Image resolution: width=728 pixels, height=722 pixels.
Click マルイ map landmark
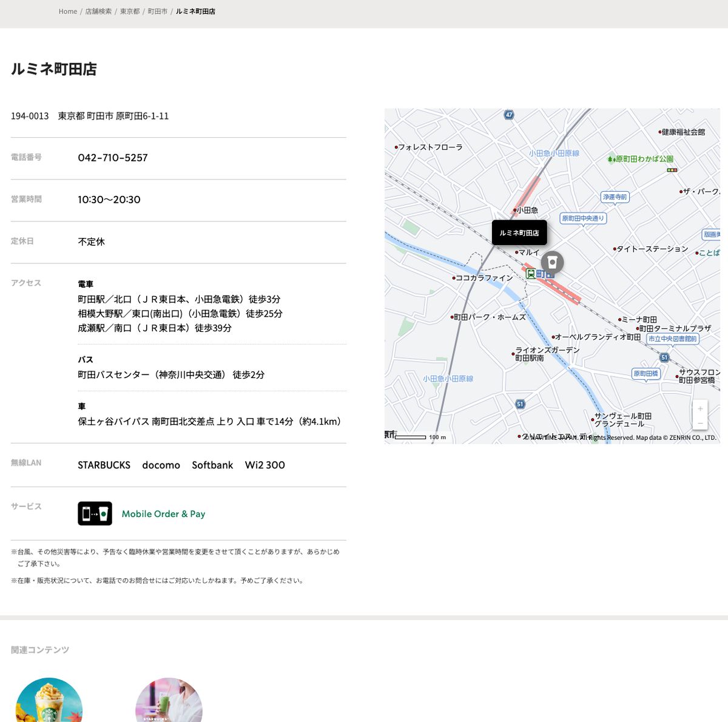click(x=527, y=252)
